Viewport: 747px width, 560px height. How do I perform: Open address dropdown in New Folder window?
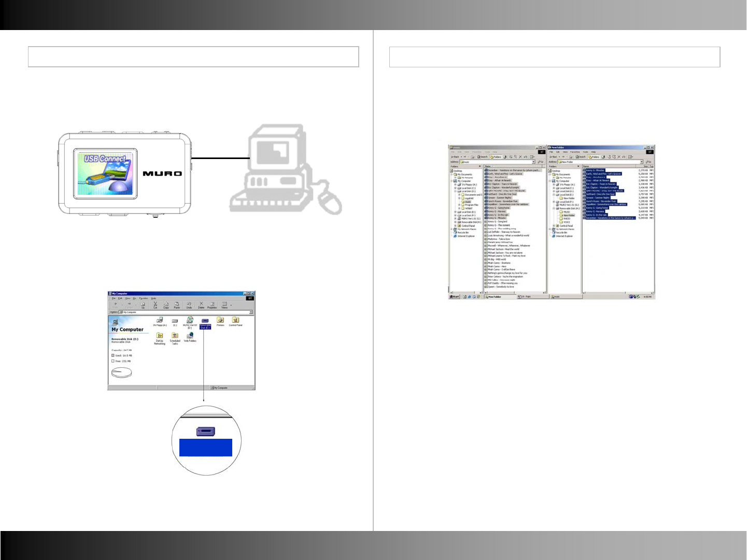coord(642,162)
